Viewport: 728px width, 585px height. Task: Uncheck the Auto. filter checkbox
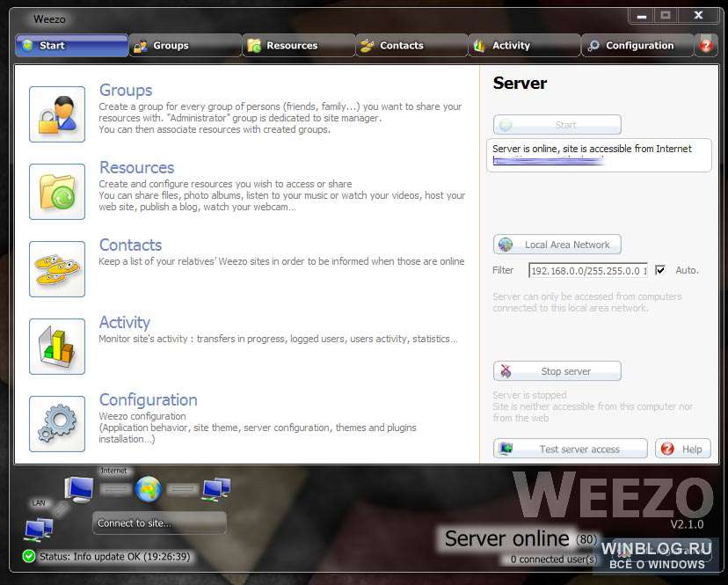659,270
